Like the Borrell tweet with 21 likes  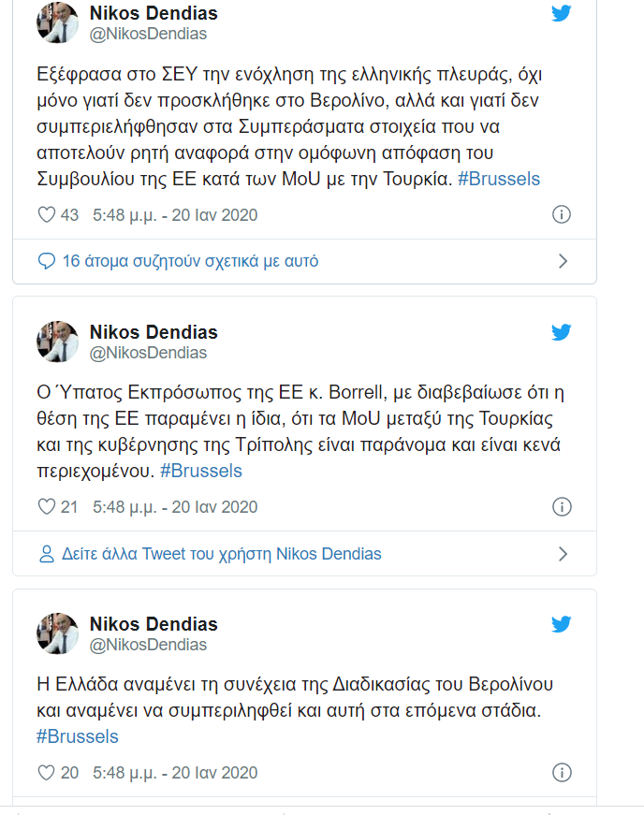(x=47, y=506)
